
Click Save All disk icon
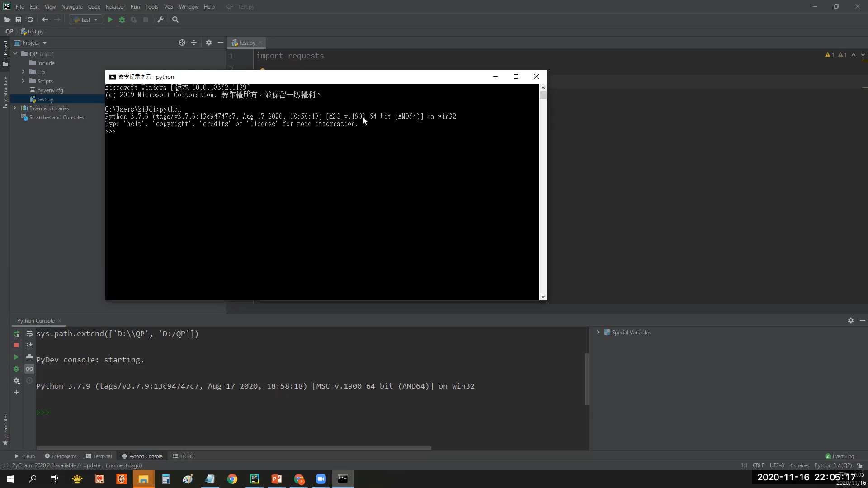tap(19, 19)
